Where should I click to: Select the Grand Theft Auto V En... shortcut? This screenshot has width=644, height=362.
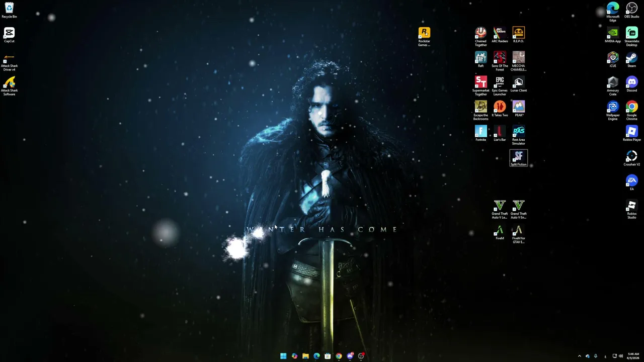pyautogui.click(x=519, y=209)
